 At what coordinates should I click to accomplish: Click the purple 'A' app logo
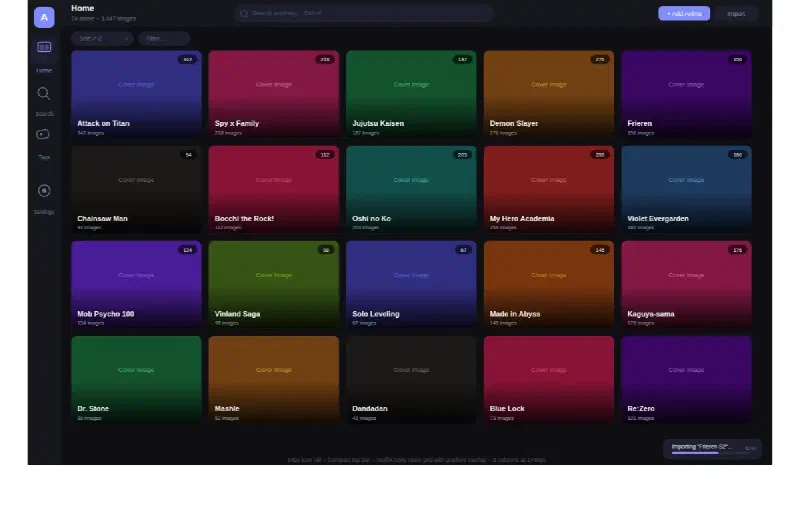point(44,17)
